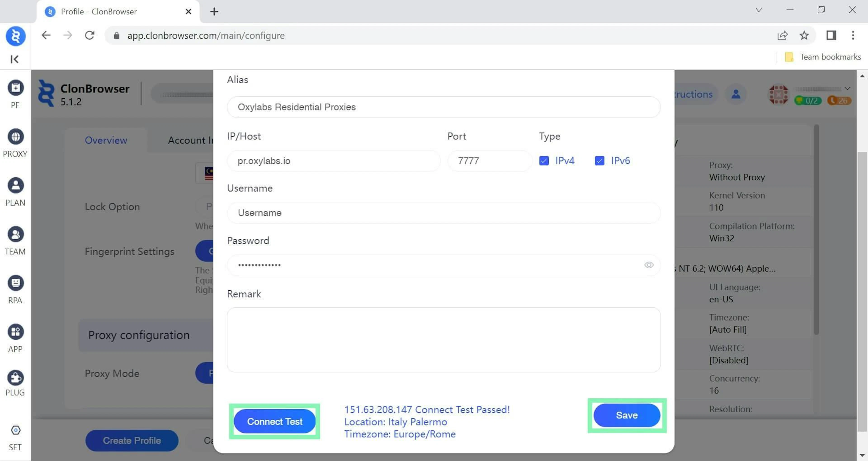Click into the Remark text area
This screenshot has height=461, width=868.
443,340
